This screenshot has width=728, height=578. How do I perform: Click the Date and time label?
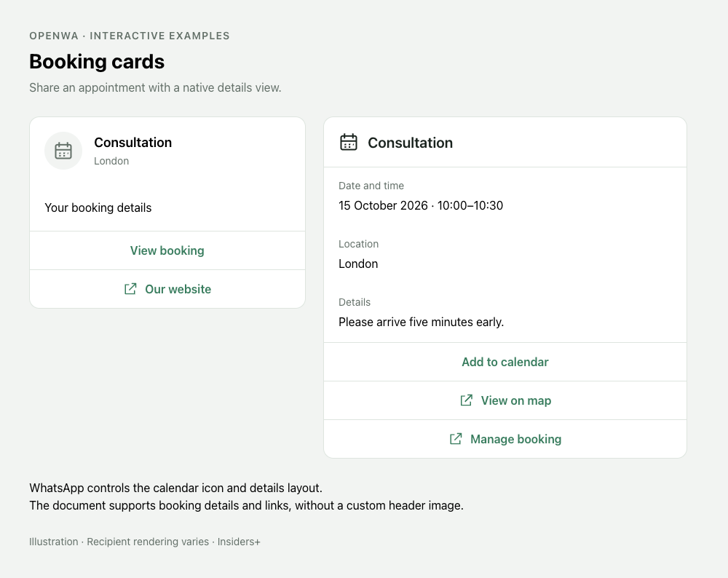(x=371, y=186)
